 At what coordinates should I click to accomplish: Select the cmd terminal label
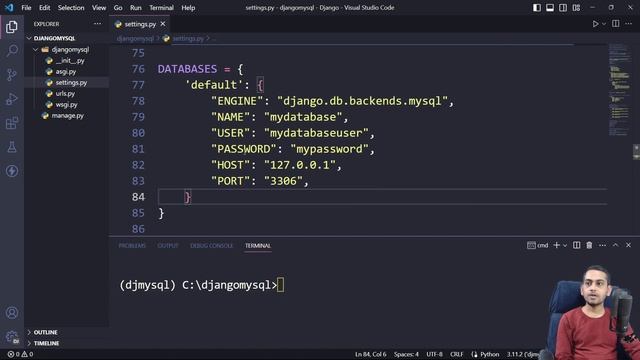(538, 245)
